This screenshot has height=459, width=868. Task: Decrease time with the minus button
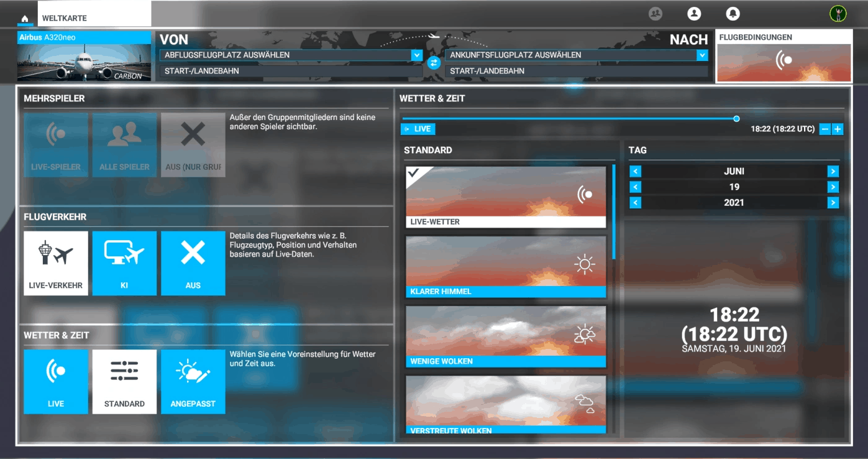tap(825, 129)
